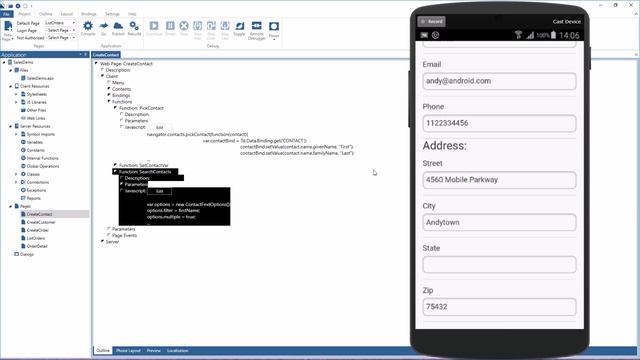
Task: Switch to the Outline ribbon tab
Action: (x=46, y=14)
